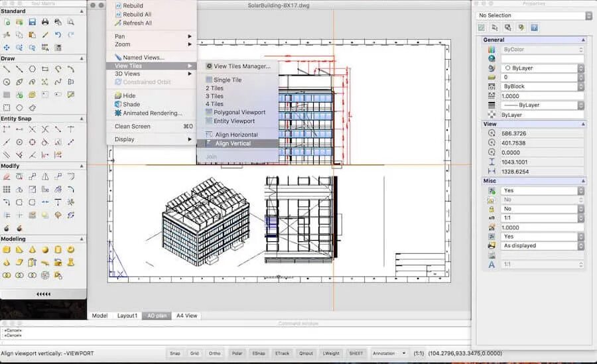Collapse the Misc properties group

583,181
